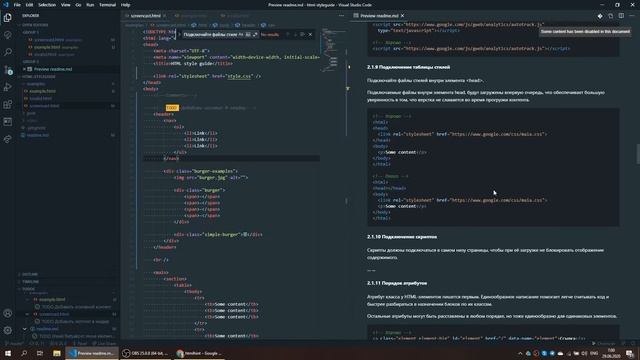This screenshot has width=640, height=360.
Task: Click the ENG language indicator in tray
Action: coord(594,353)
